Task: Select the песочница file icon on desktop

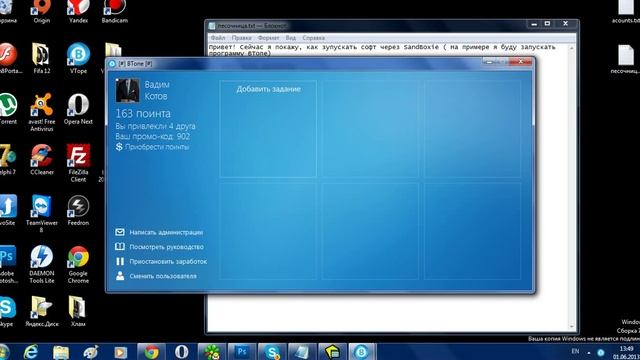Action: tap(626, 59)
